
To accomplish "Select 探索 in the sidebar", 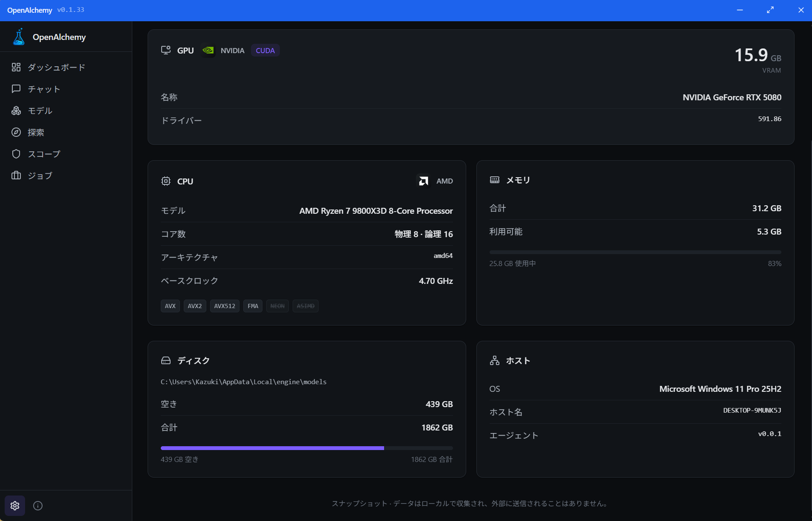I will coord(66,132).
